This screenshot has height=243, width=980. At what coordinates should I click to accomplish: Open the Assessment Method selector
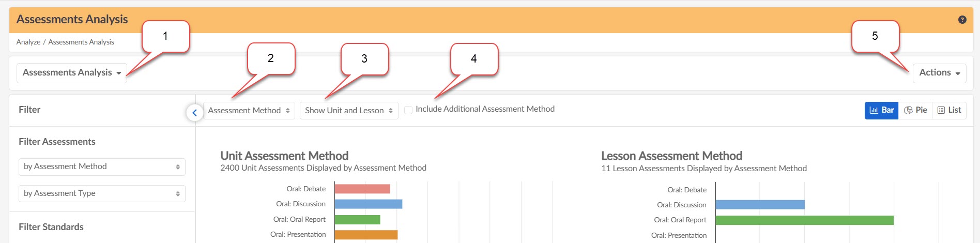coord(249,111)
